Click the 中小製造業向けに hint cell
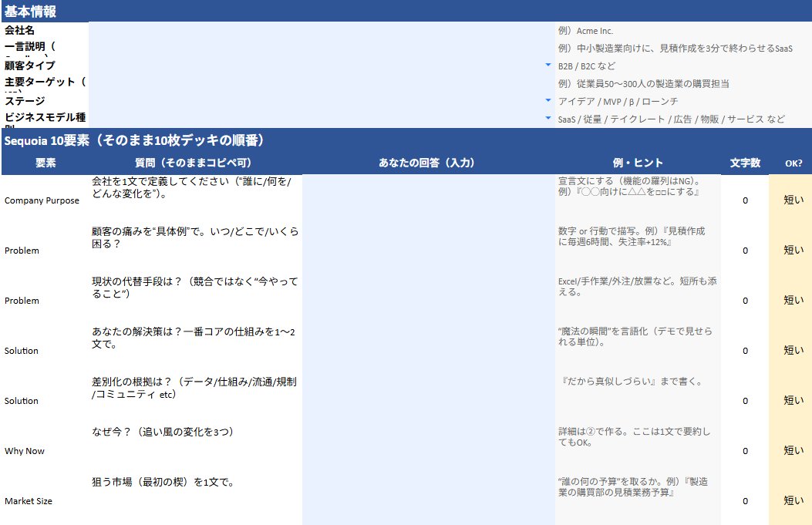The width and height of the screenshot is (812, 525). pos(683,48)
